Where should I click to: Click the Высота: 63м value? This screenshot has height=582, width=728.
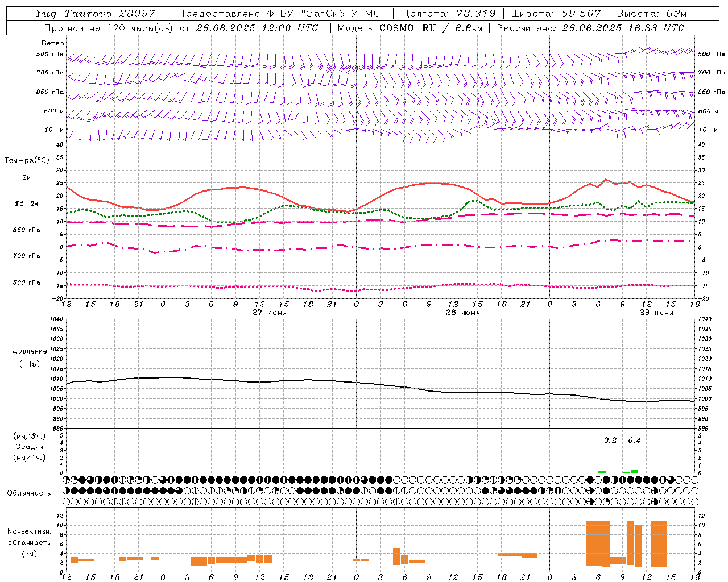coord(652,14)
